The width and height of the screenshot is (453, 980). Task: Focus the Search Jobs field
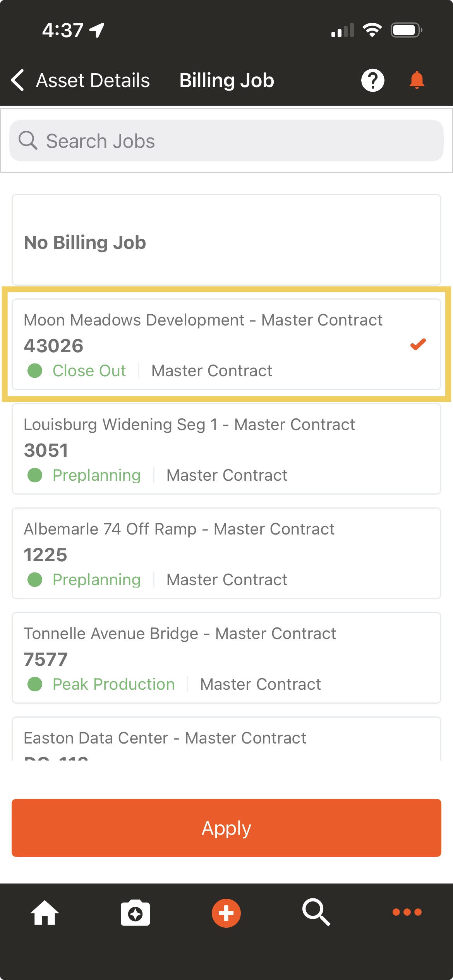click(226, 140)
